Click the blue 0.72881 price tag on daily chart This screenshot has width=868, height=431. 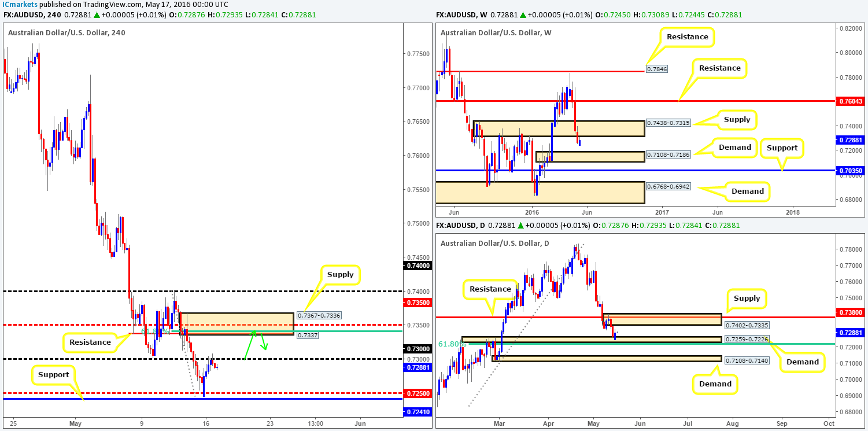pyautogui.click(x=851, y=333)
